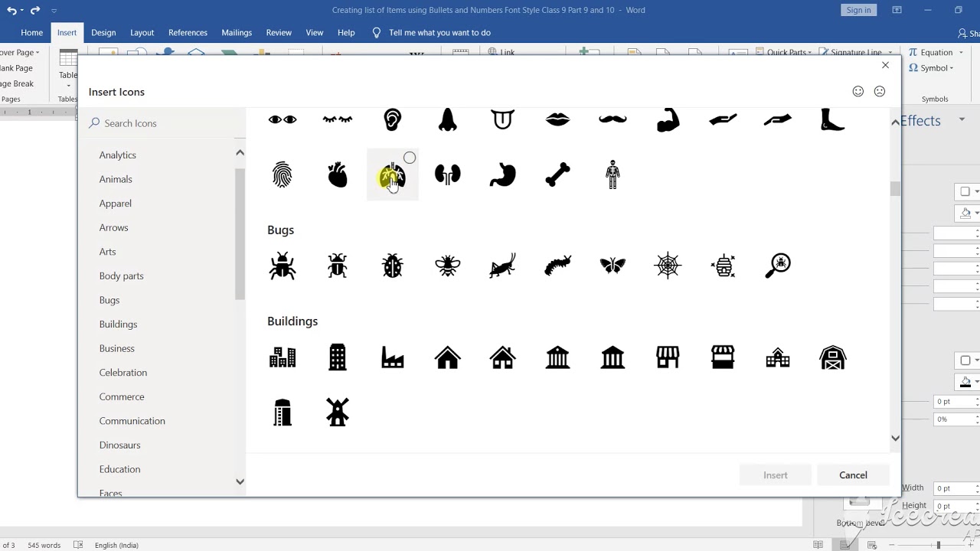980x551 pixels.
Task: Open the Symbol dropdown
Action: tap(931, 68)
